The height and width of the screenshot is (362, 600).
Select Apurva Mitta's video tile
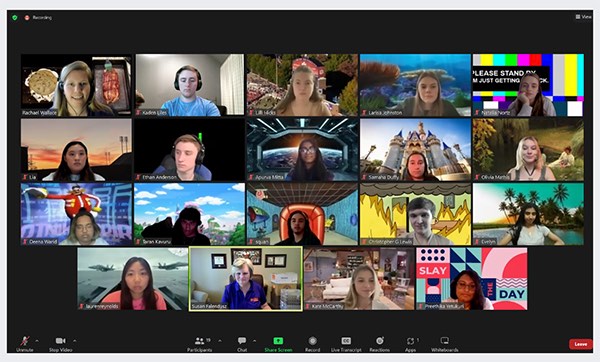[x=302, y=150]
